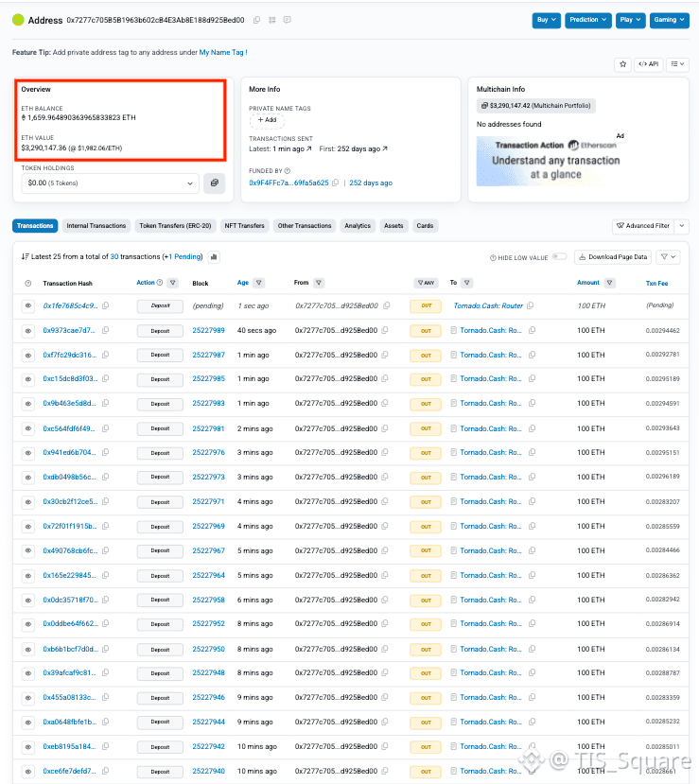
Task: Toggle the Hide Low Value switch
Action: 560,257
